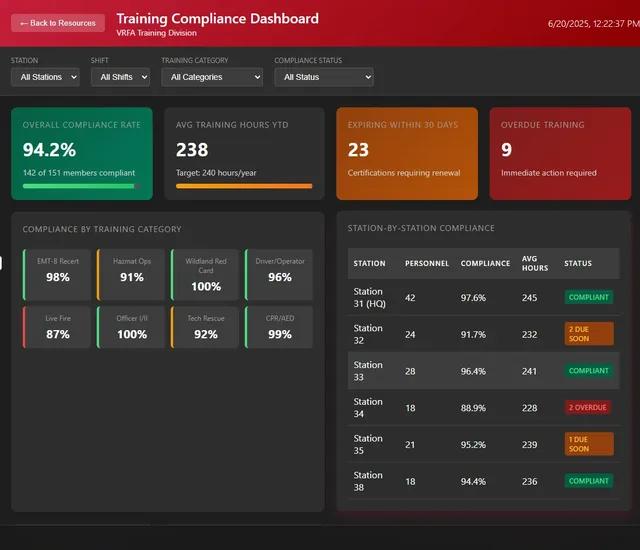
Task: Click the COMPLIANT badge for Station 38
Action: click(589, 481)
